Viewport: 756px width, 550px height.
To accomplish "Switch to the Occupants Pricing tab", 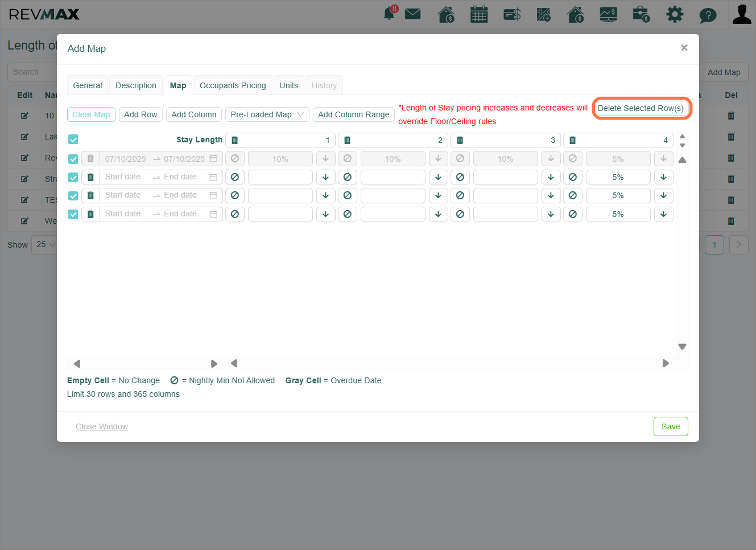I will 233,85.
